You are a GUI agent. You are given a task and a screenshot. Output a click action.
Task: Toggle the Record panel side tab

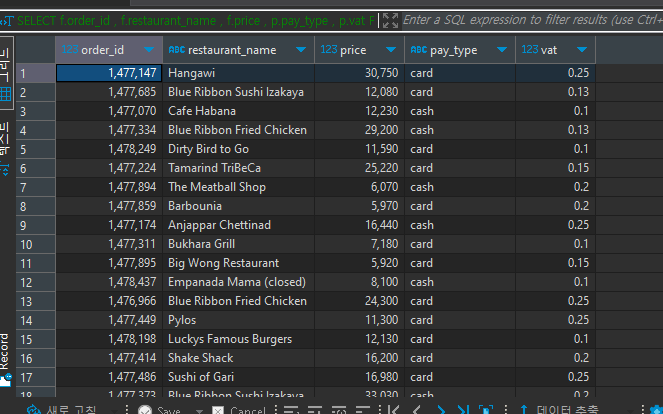pyautogui.click(x=5, y=359)
